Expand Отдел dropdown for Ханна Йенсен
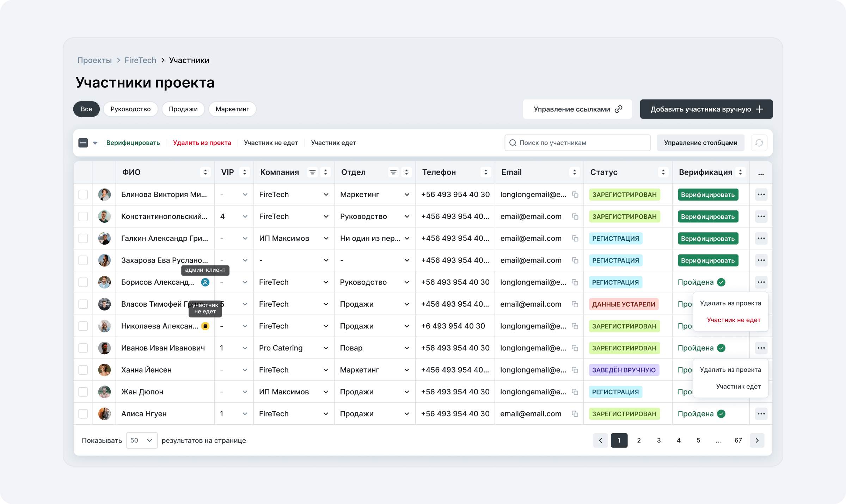This screenshot has width=846, height=504. point(407,370)
